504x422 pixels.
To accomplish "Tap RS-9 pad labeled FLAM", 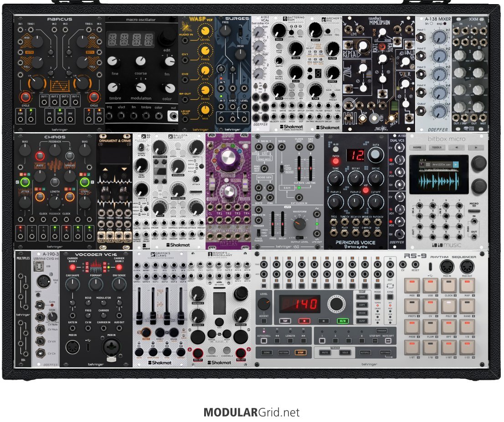I will pos(430,327).
